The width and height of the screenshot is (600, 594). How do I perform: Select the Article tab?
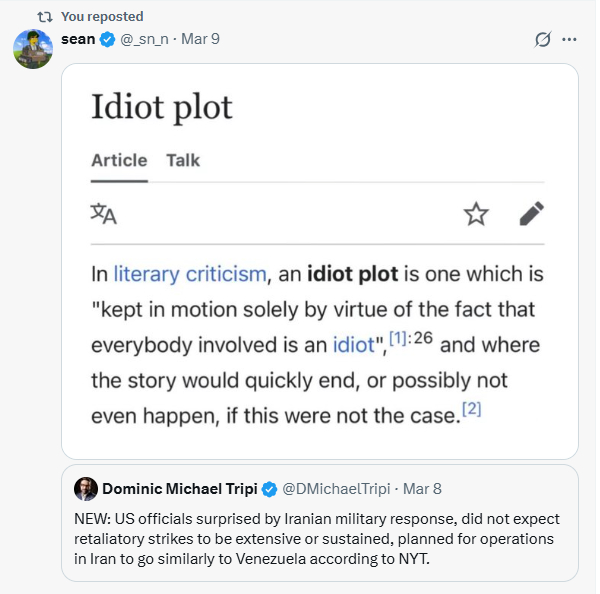click(x=119, y=160)
